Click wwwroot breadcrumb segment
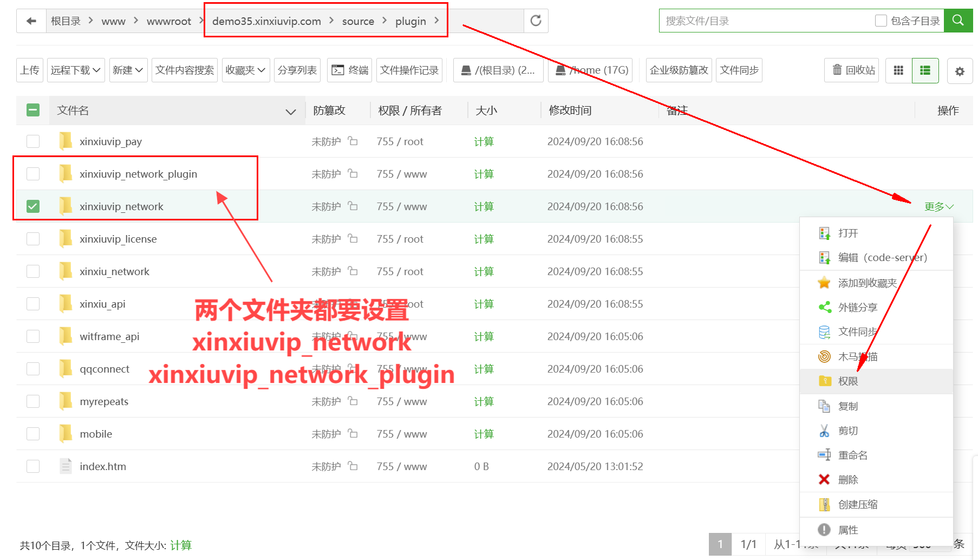This screenshot has height=560, width=978. [x=169, y=21]
